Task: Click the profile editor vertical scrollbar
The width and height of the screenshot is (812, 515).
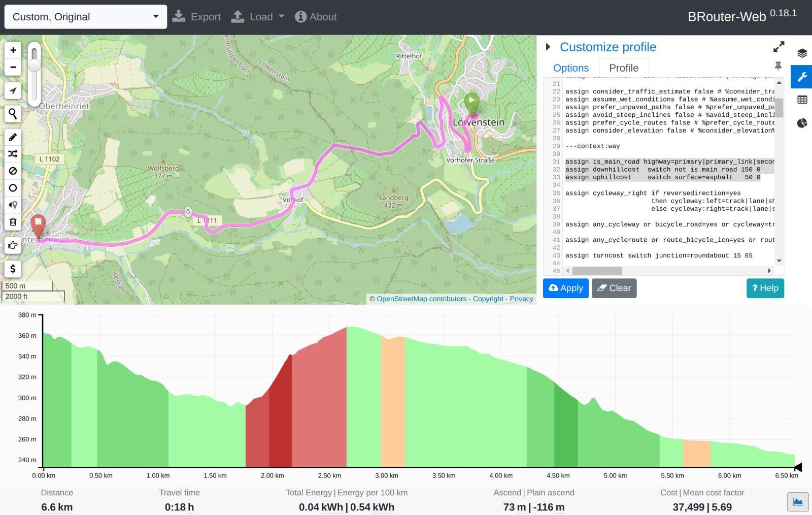Action: (779, 108)
